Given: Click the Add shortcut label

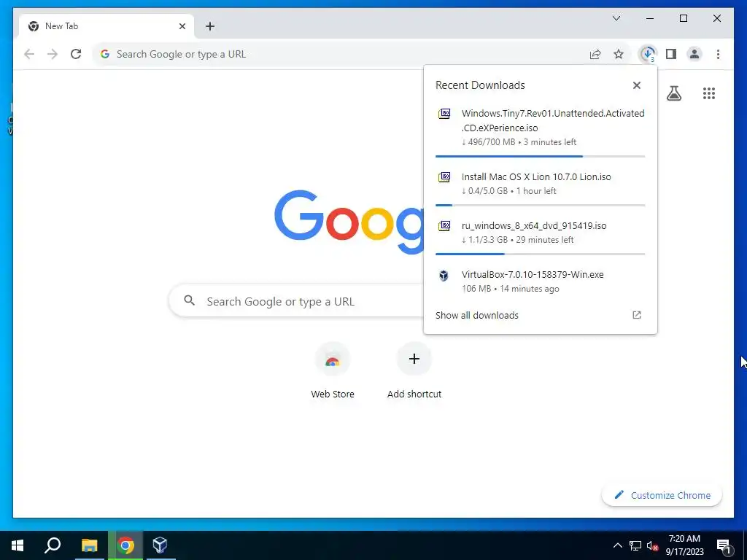Looking at the screenshot, I should point(414,394).
